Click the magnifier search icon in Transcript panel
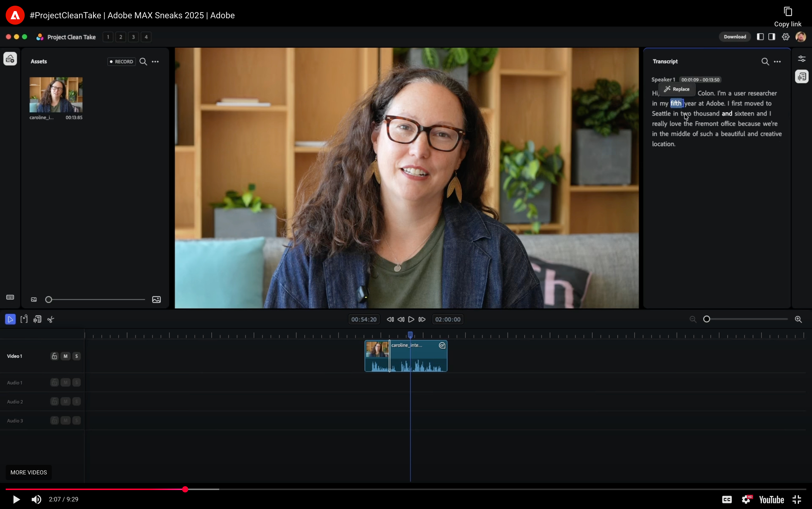 [x=765, y=61]
